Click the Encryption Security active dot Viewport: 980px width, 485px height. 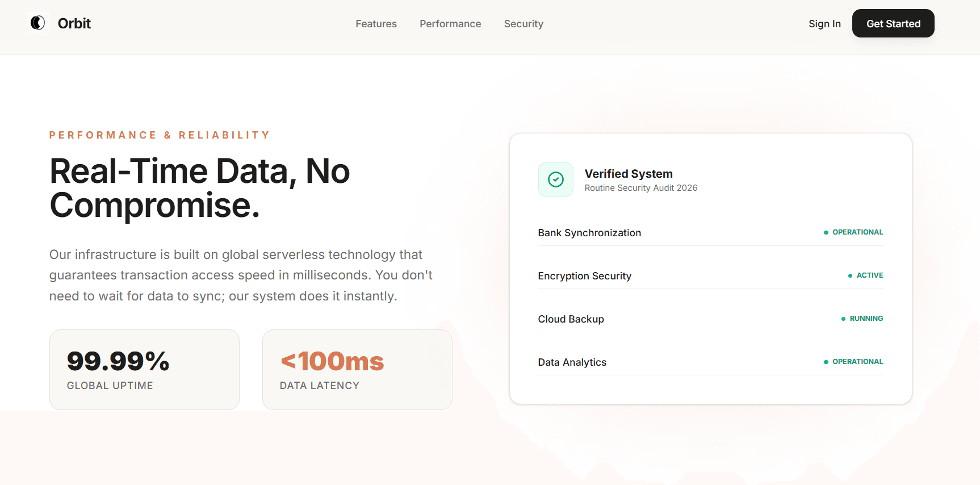(x=850, y=275)
